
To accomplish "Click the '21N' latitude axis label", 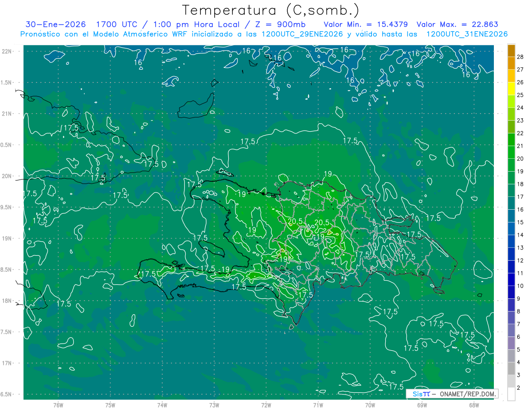I will click(6, 114).
